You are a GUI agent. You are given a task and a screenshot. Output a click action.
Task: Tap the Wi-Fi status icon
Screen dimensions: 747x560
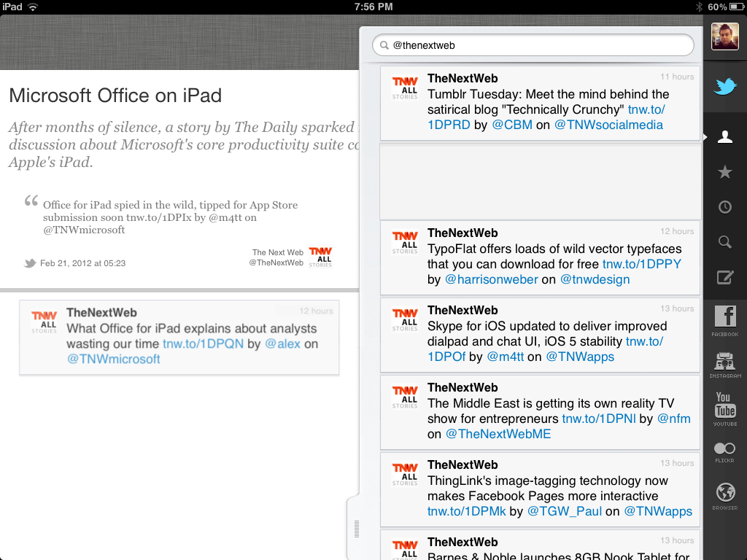coord(32,7)
